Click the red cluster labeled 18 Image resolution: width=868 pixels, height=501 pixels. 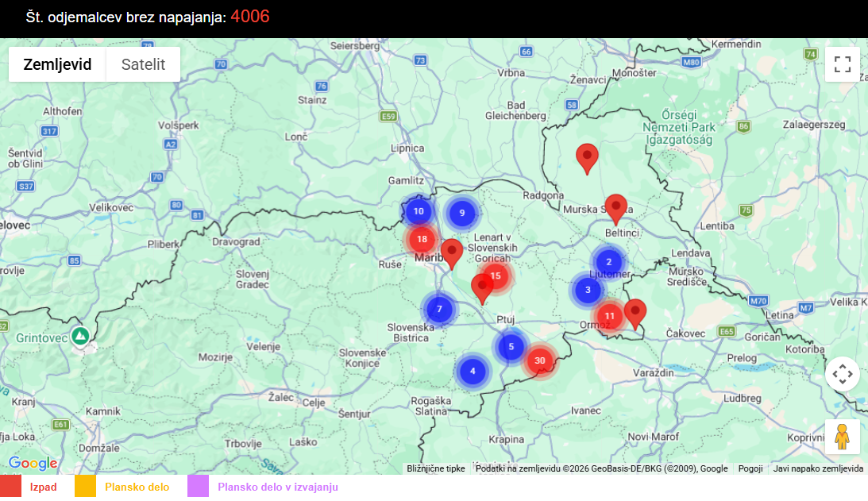tap(422, 237)
